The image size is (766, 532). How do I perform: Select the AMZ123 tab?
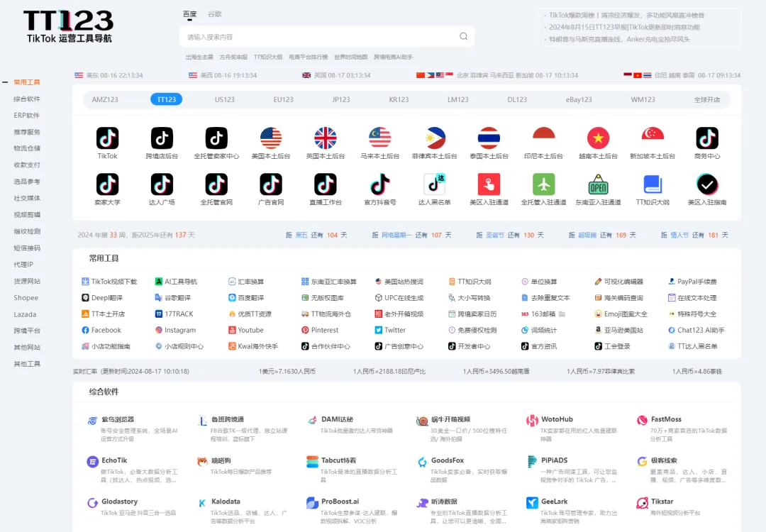(x=105, y=99)
